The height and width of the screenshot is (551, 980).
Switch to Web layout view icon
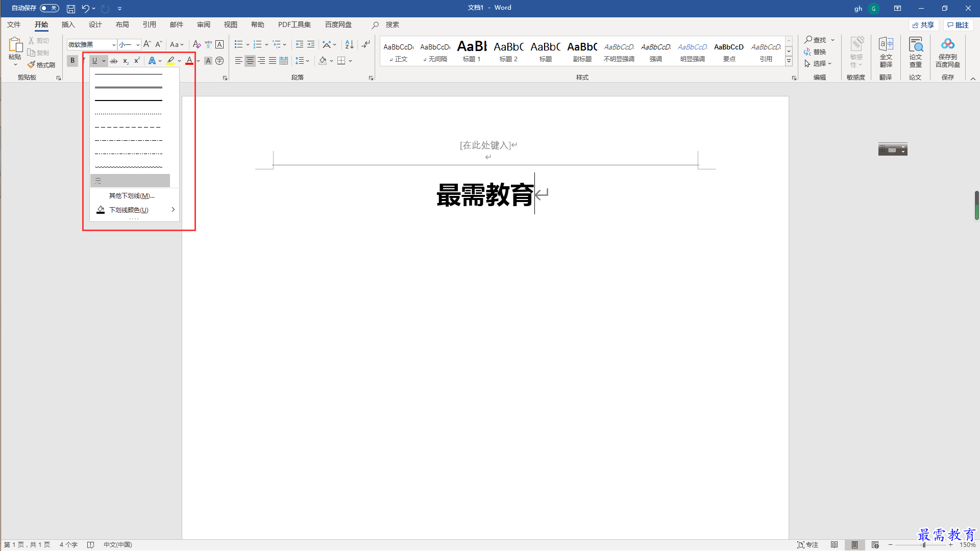click(875, 545)
